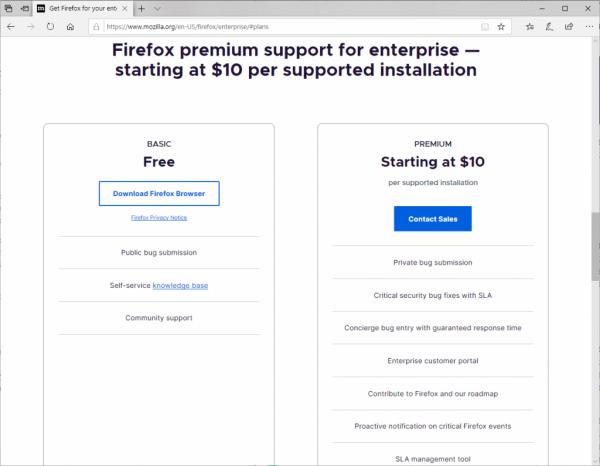
Task: Expand the tab preview chevron
Action: (x=155, y=8)
